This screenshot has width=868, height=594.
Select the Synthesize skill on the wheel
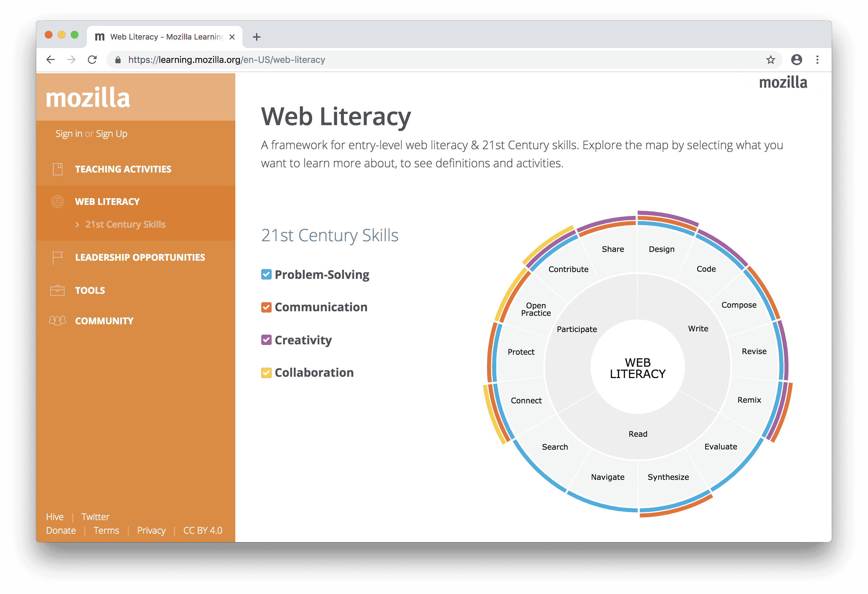pos(669,478)
